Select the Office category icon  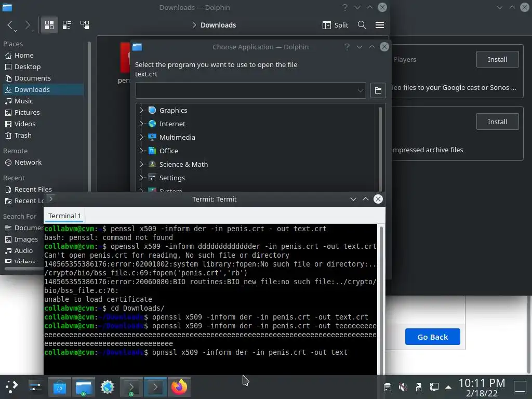tap(152, 151)
